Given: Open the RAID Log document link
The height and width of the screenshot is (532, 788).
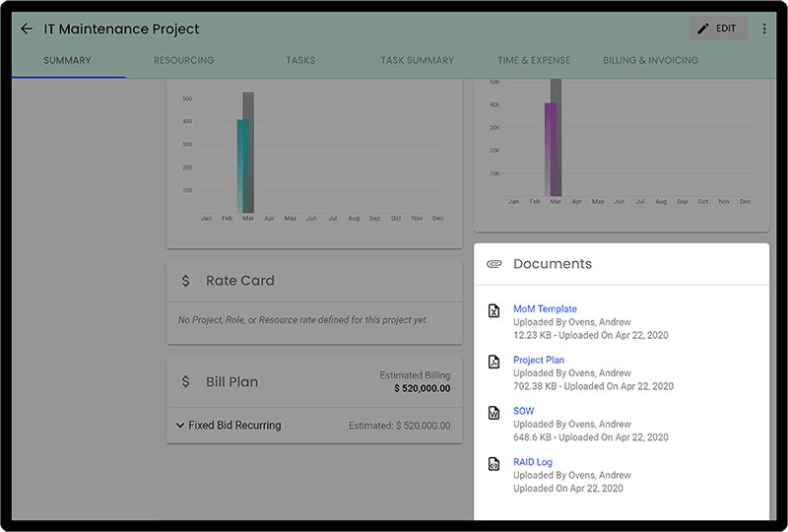Looking at the screenshot, I should pyautogui.click(x=533, y=462).
